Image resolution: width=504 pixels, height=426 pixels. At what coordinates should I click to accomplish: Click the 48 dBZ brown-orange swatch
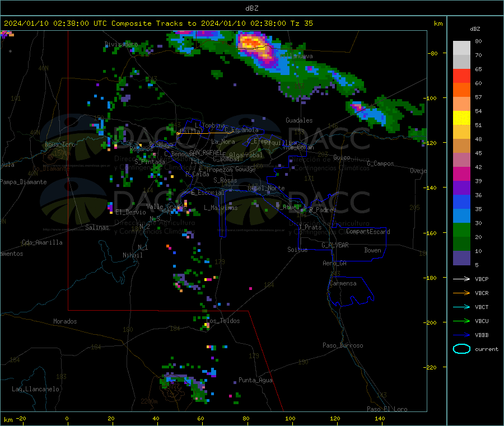(461, 146)
